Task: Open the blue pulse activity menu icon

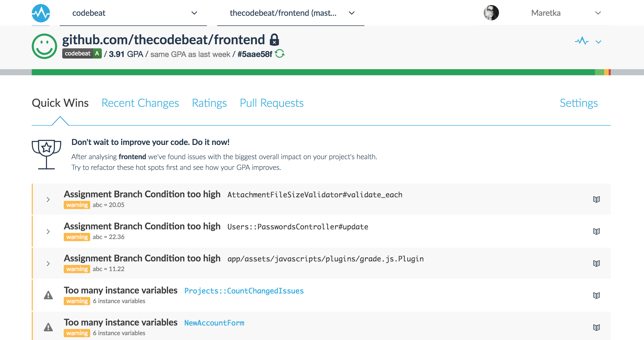Action: tap(582, 41)
